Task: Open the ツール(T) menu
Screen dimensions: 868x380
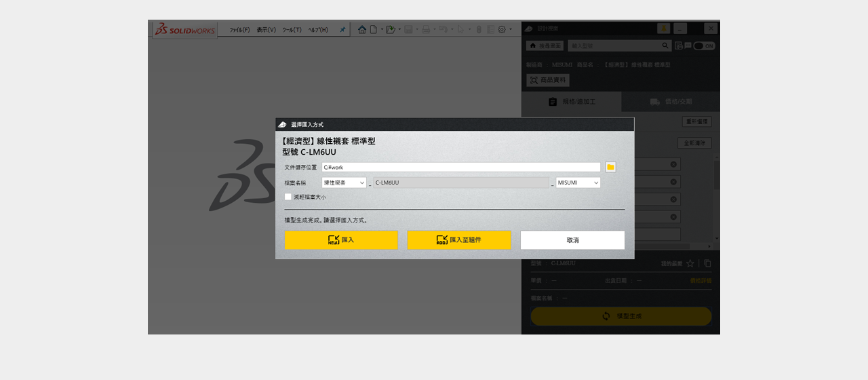Action: (x=292, y=30)
